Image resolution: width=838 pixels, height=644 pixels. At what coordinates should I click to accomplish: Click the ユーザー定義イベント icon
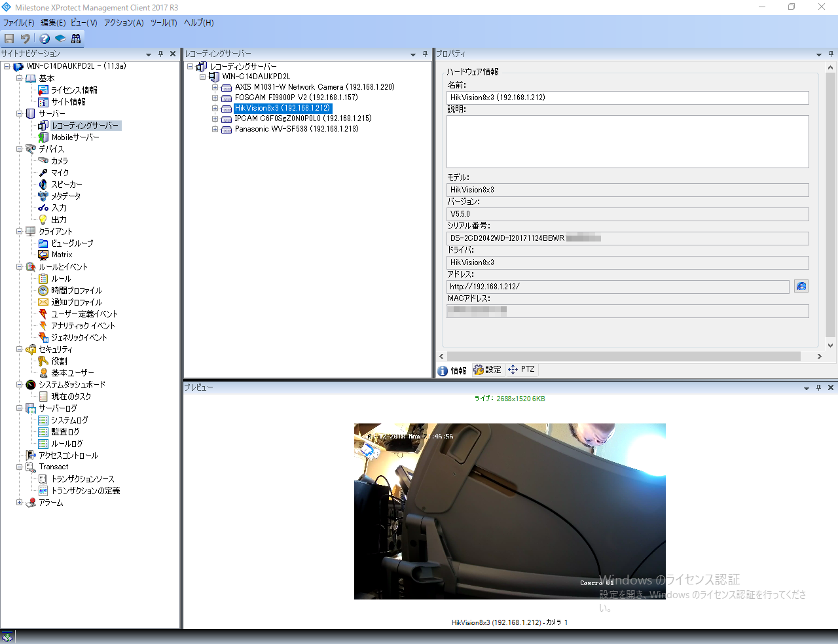pos(43,313)
